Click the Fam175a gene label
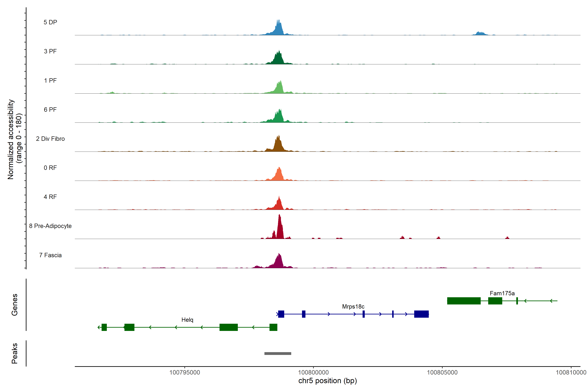The width and height of the screenshot is (588, 392). point(502,293)
